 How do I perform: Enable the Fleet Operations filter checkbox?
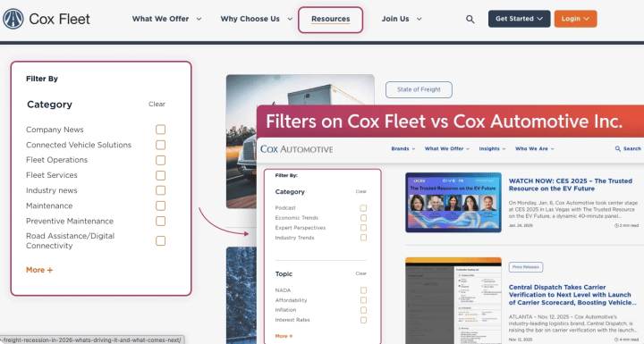(161, 160)
